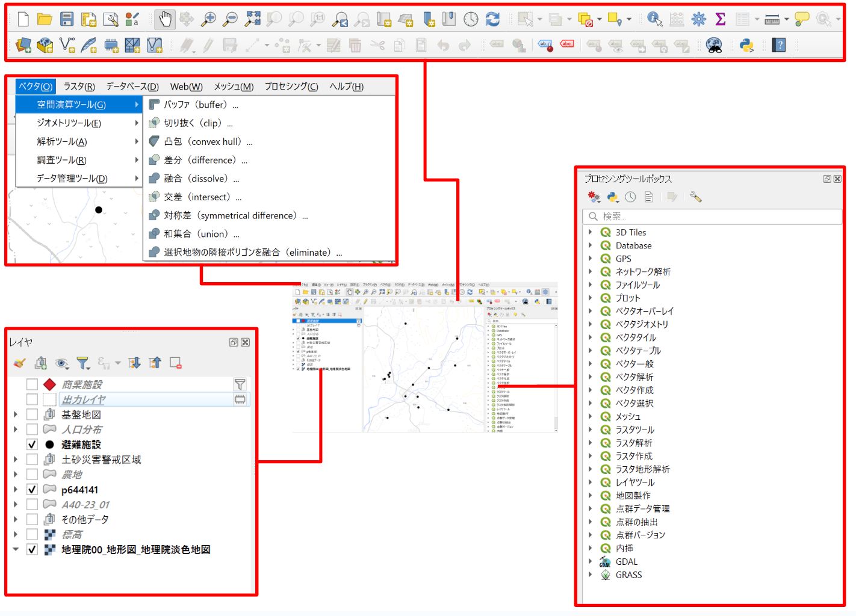856x616 pixels.
Task: Open the ジオメトリツール(E) submenu
Action: tap(79, 123)
